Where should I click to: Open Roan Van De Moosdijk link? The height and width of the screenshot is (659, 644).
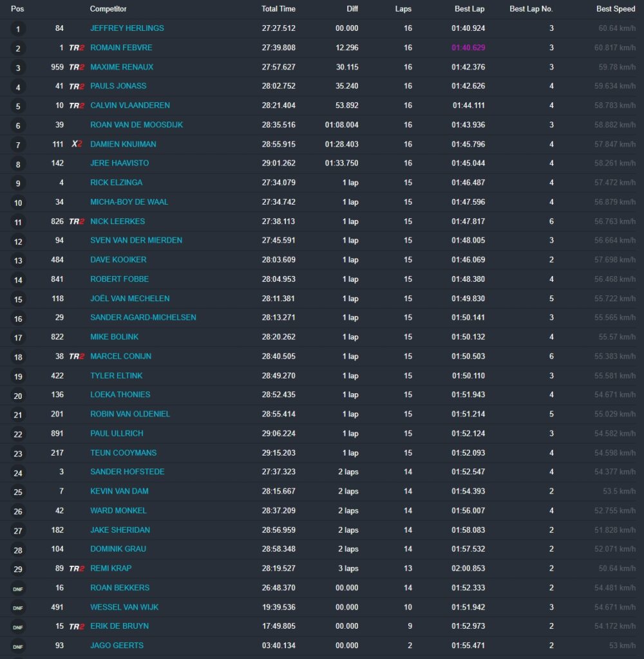click(137, 125)
